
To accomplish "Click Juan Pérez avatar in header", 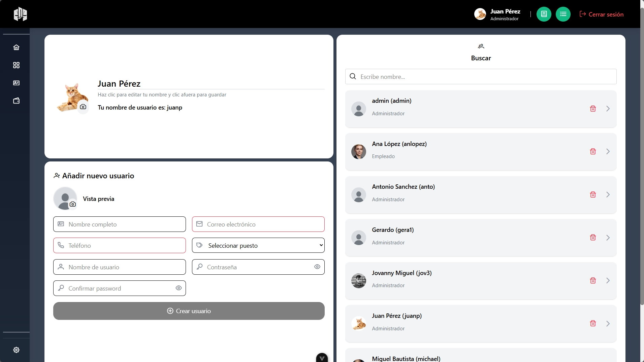I will [480, 14].
